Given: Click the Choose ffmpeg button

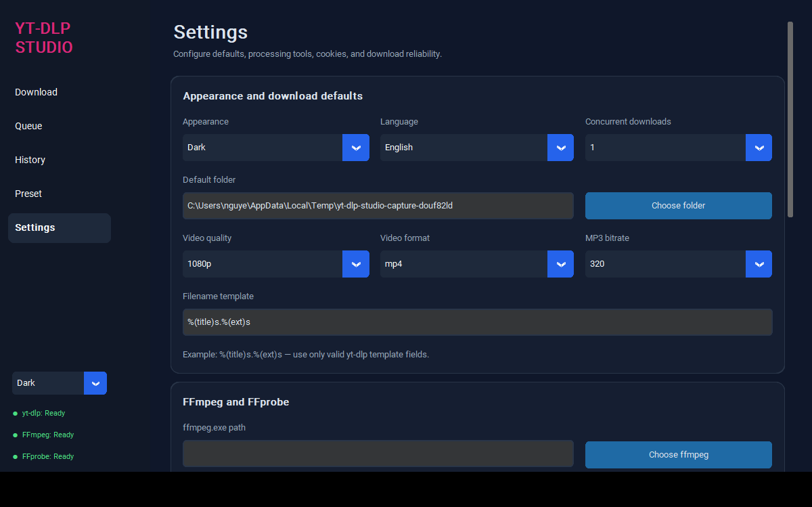Looking at the screenshot, I should click(679, 455).
